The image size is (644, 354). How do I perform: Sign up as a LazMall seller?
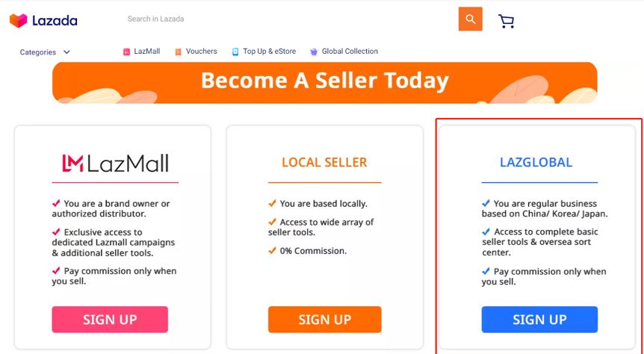(110, 320)
